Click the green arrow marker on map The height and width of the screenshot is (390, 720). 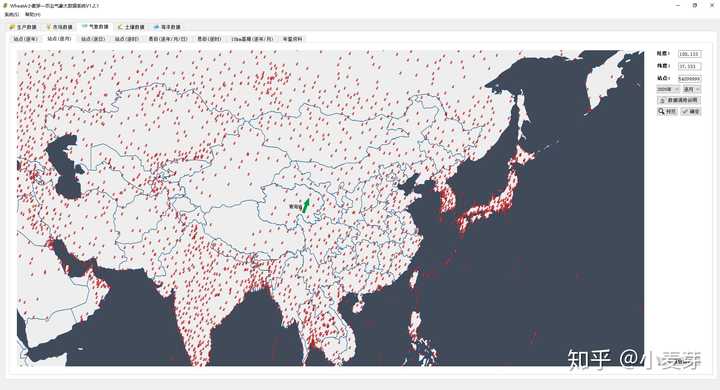click(x=306, y=205)
